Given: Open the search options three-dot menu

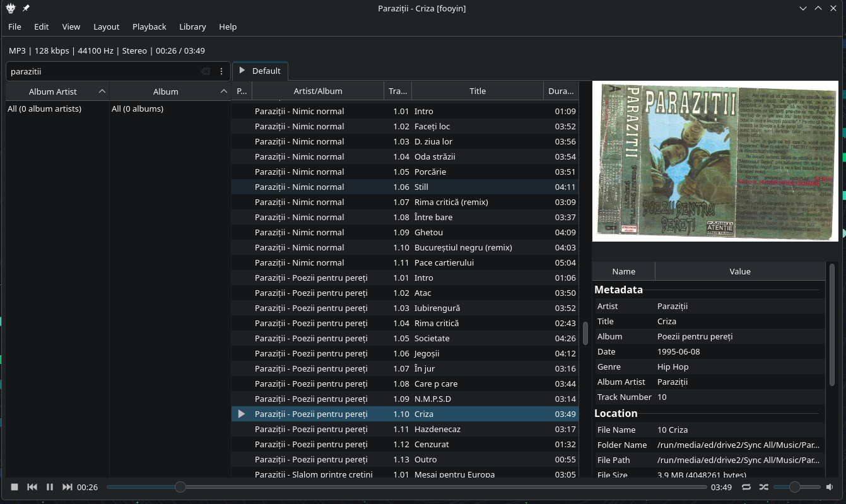Looking at the screenshot, I should point(221,71).
